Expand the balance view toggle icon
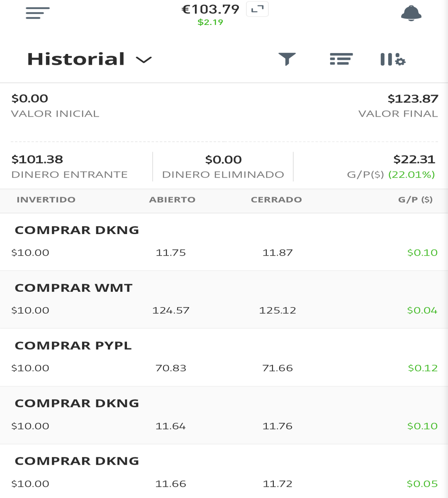 (x=257, y=9)
